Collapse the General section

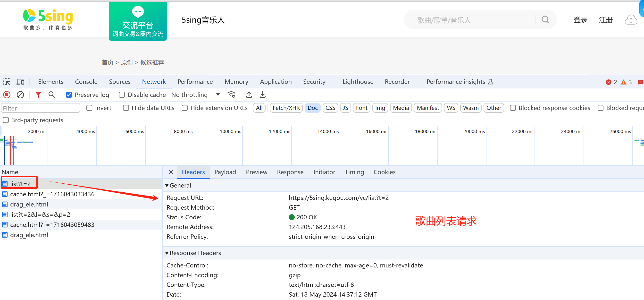167,186
